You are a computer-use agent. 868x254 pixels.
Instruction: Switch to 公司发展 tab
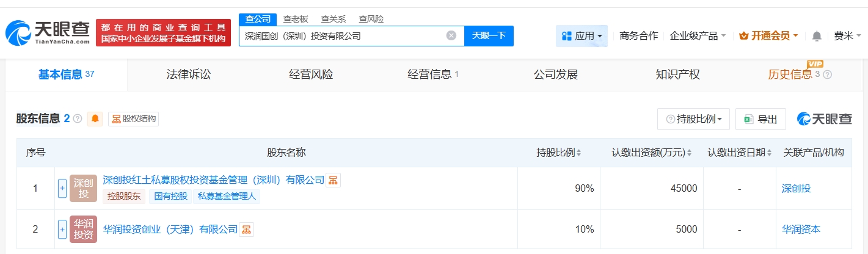[x=555, y=74]
